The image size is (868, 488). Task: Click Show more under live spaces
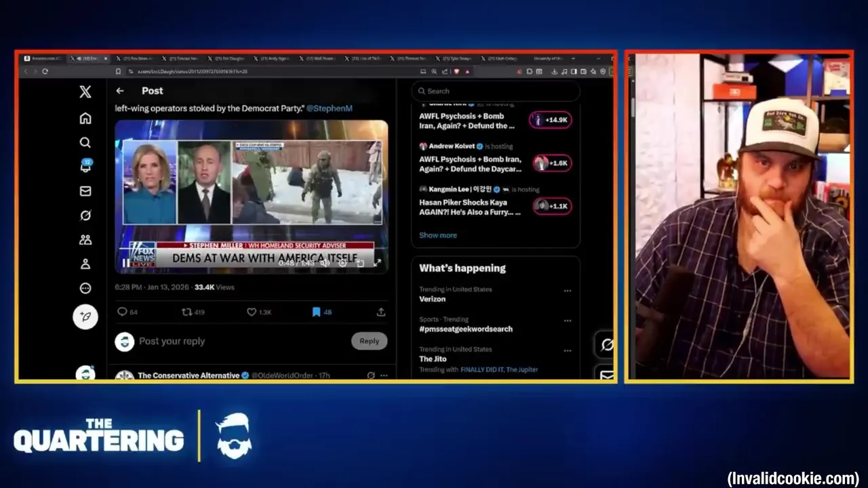[x=437, y=235]
